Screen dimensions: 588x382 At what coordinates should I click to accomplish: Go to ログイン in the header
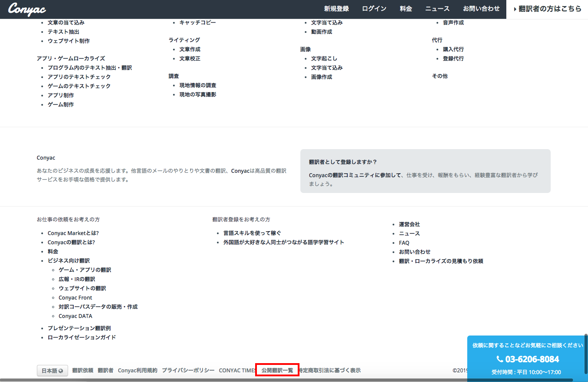[x=374, y=9]
